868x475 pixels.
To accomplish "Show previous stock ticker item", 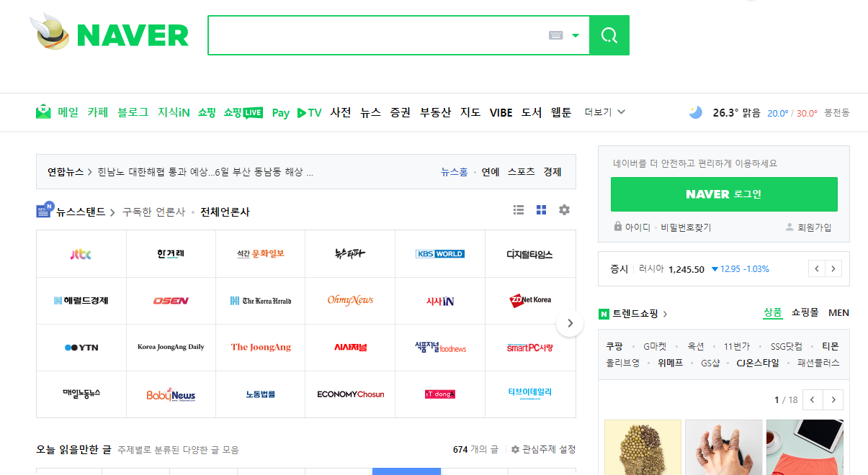I will (x=816, y=269).
